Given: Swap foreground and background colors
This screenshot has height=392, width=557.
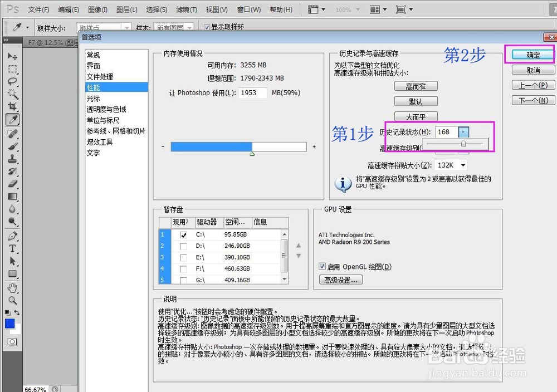Looking at the screenshot, I should point(17,312).
